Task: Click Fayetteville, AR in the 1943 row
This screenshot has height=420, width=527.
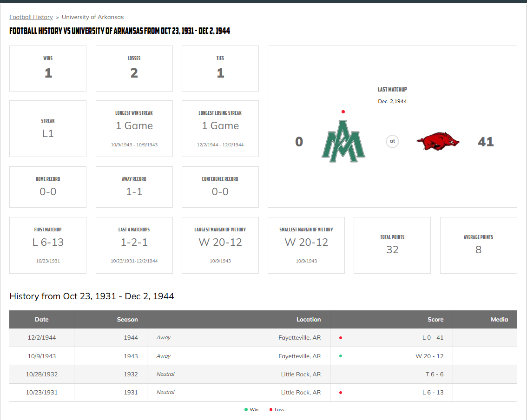Action: tap(299, 356)
